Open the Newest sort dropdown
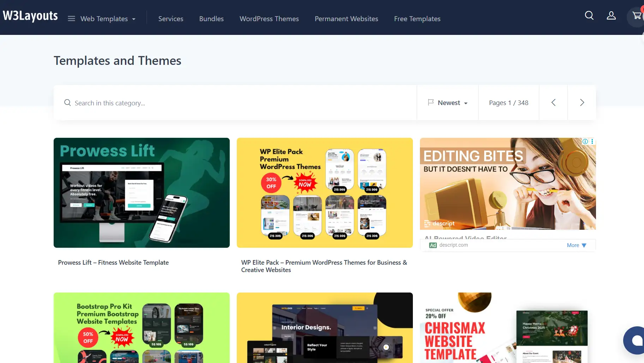This screenshot has width=644, height=363. 448,103
